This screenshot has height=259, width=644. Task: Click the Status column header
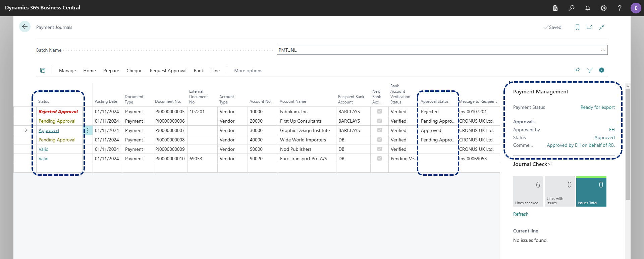44,101
